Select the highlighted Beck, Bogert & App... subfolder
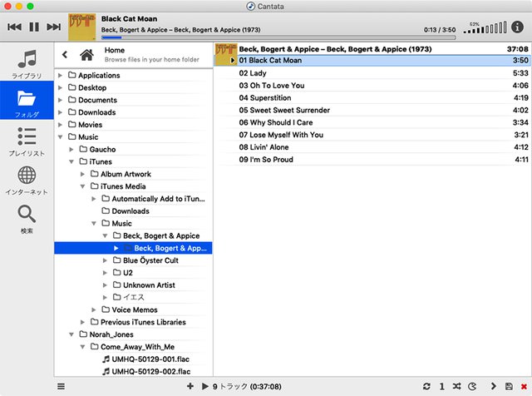This screenshot has height=396, width=532. (x=133, y=248)
